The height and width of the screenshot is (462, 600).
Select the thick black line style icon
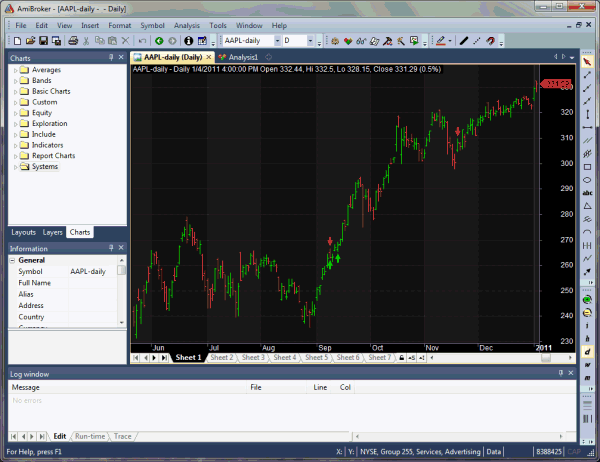[x=464, y=41]
